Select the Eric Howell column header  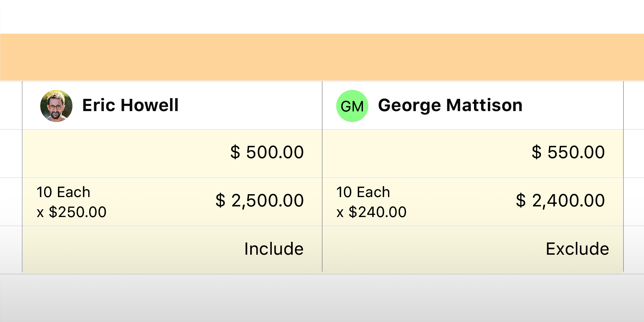[x=172, y=105]
